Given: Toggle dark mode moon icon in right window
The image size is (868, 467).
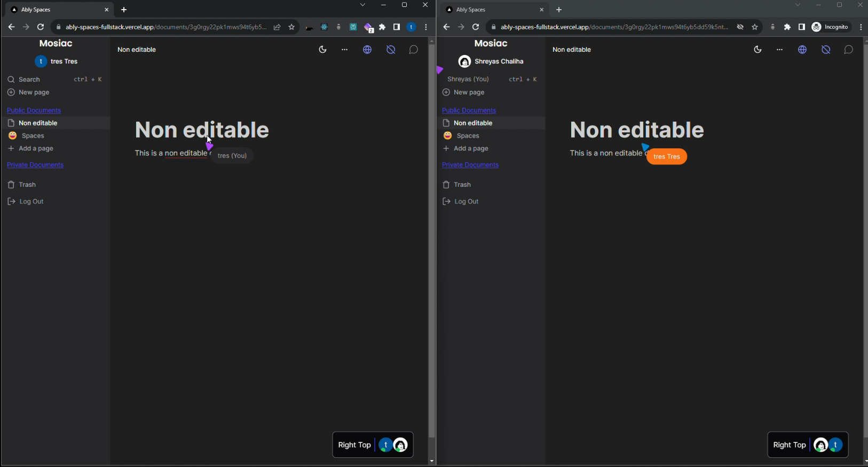Looking at the screenshot, I should tap(757, 50).
